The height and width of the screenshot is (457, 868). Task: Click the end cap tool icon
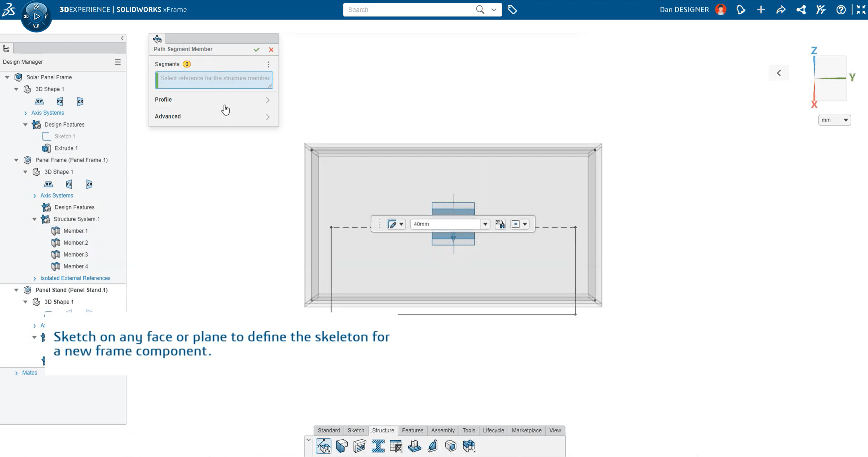tap(451, 446)
